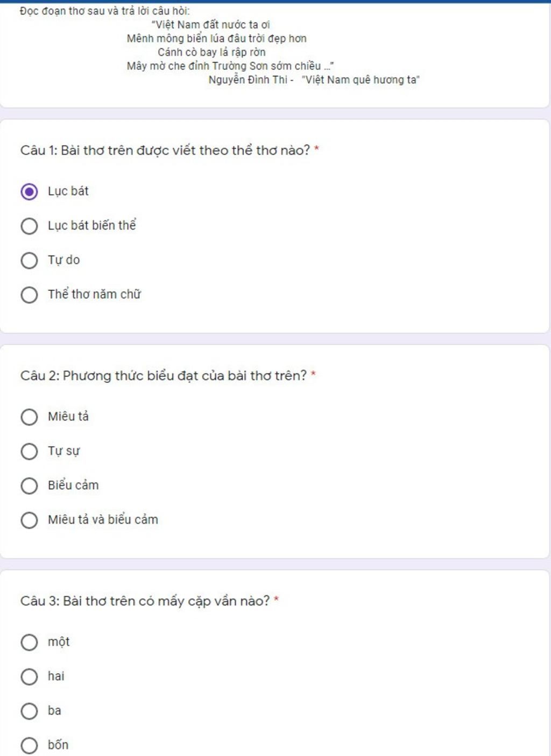Select the 'Biểu cảm' answer
The height and width of the screenshot is (756, 551).
pos(29,486)
